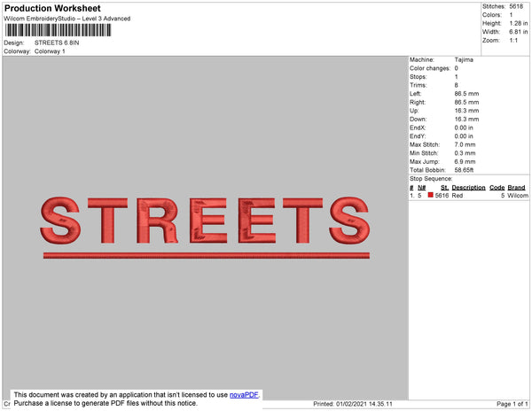Select the Trims value 8
The width and height of the screenshot is (532, 411).
point(457,85)
